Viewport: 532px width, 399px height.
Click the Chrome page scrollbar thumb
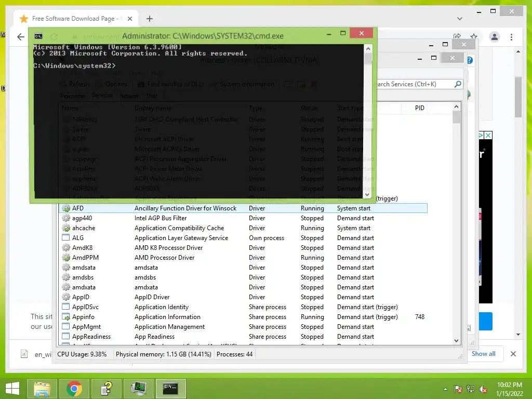point(518,97)
